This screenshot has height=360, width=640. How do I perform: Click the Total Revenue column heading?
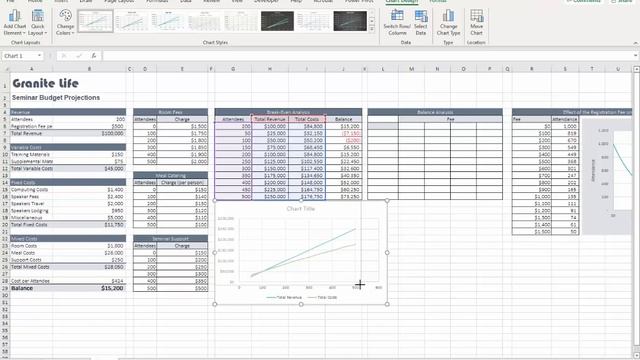pyautogui.click(x=270, y=119)
